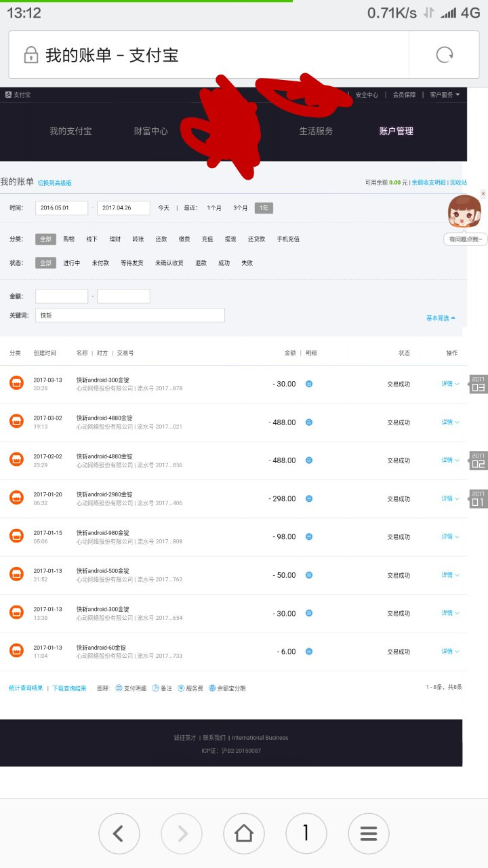The image size is (488, 868).
Task: Open 余额收支明细 link
Action: tap(429, 182)
